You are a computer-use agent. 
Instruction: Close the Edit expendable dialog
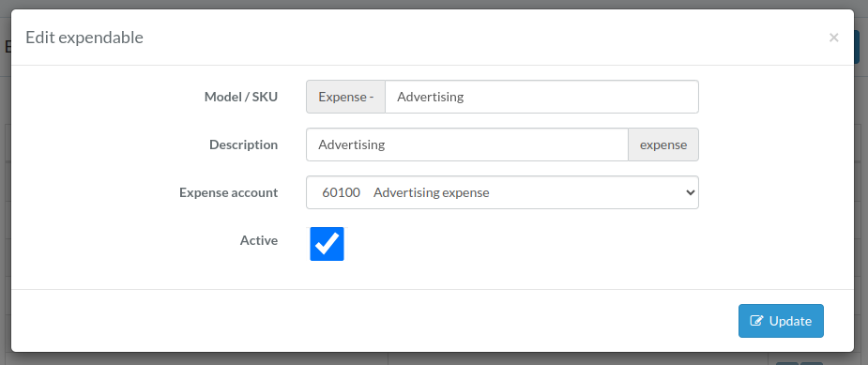pos(833,38)
